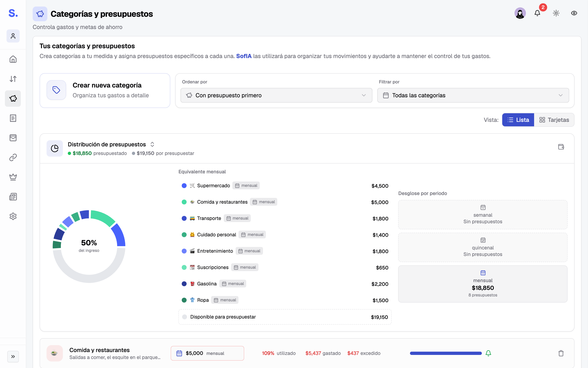
Task: Click the Comida y restaurantes progress bar
Action: 446,353
